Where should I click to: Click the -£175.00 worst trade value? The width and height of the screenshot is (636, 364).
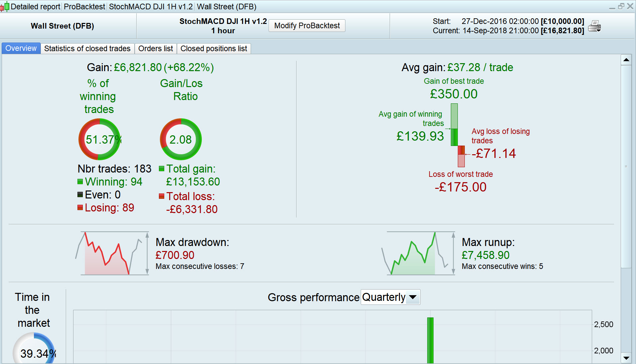click(460, 187)
